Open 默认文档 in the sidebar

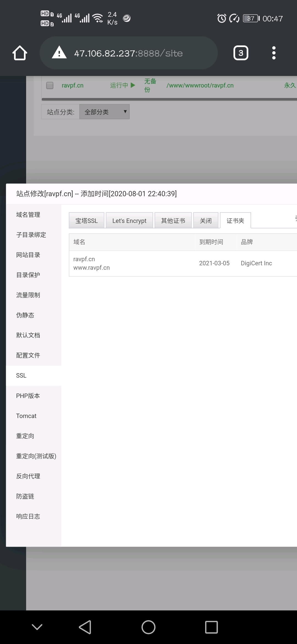pos(34,335)
